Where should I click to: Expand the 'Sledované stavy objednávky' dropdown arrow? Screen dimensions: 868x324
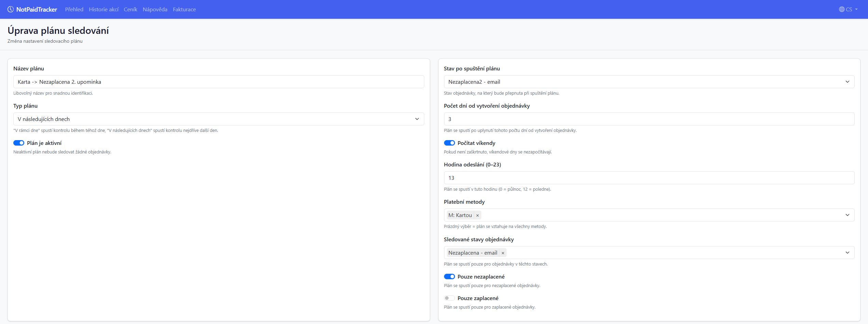click(x=847, y=253)
